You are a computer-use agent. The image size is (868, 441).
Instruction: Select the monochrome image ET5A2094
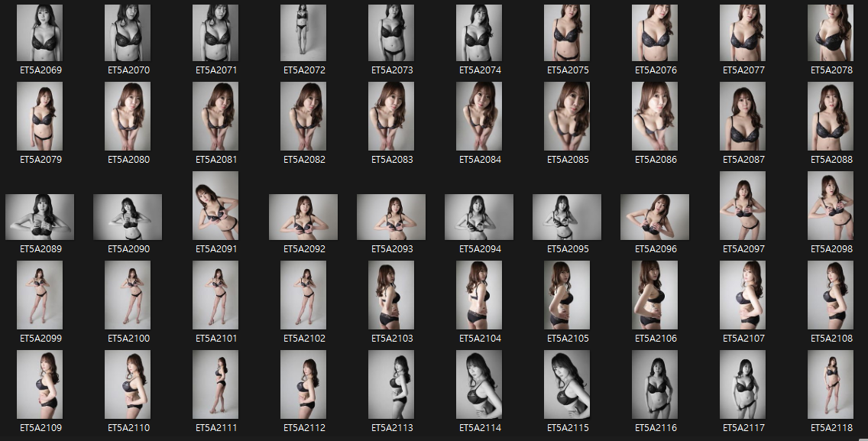[x=479, y=216]
